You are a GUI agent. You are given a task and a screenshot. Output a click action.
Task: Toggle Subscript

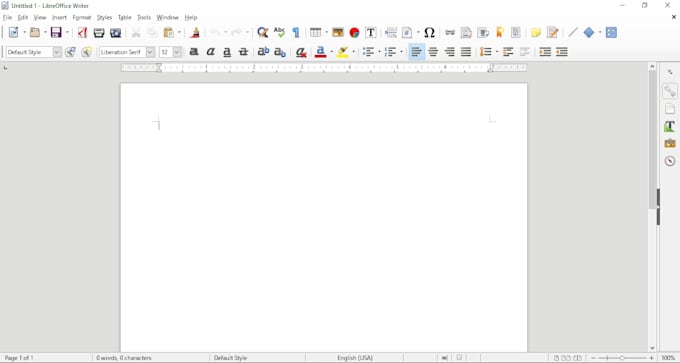pos(280,52)
